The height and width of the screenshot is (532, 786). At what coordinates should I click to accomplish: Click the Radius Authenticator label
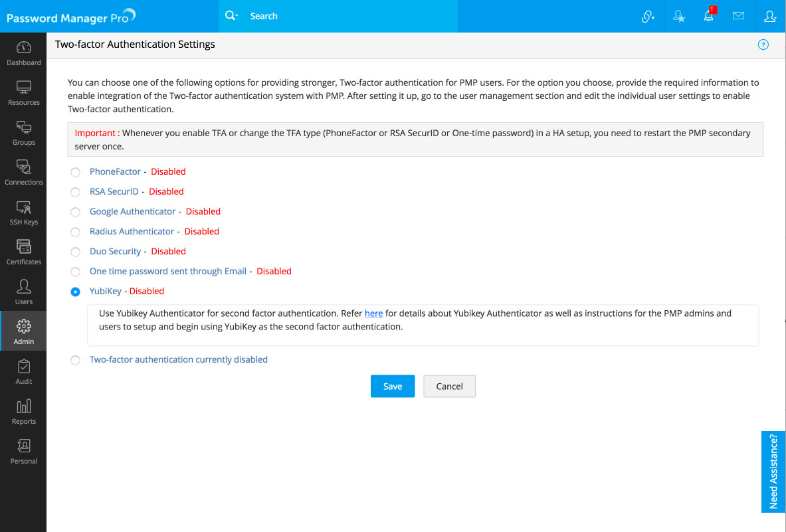(132, 231)
